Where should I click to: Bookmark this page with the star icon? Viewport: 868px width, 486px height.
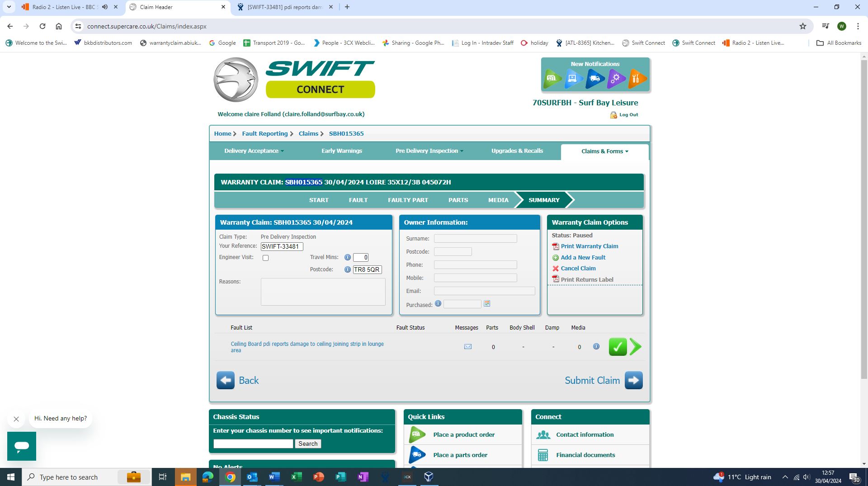pos(803,26)
